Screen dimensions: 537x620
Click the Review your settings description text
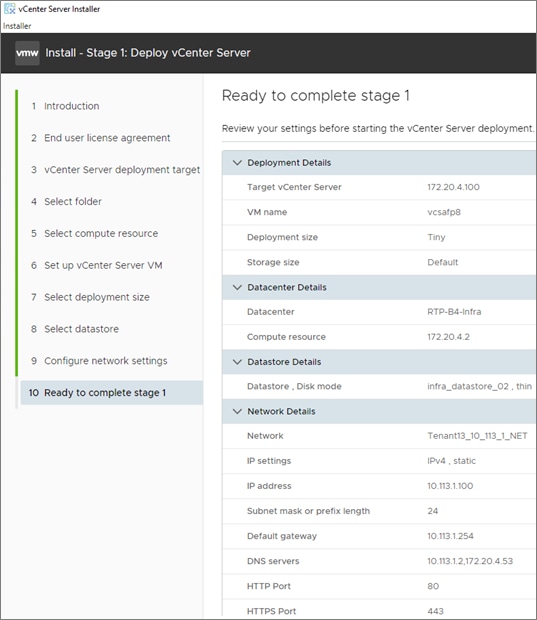378,129
